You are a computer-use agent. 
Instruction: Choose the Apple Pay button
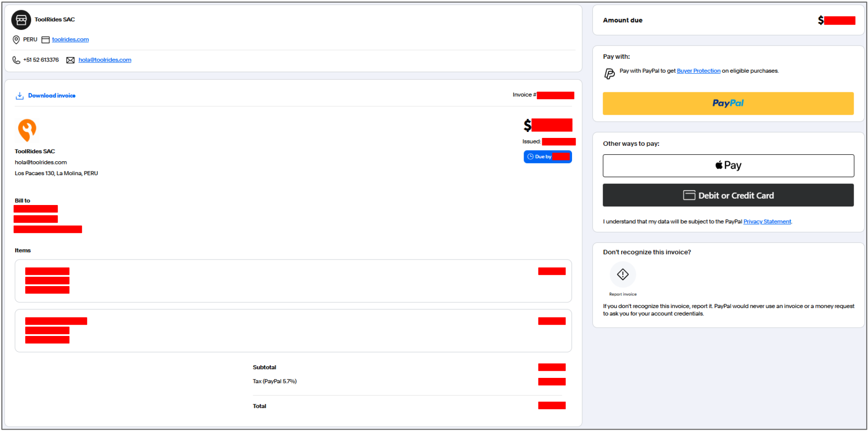728,166
